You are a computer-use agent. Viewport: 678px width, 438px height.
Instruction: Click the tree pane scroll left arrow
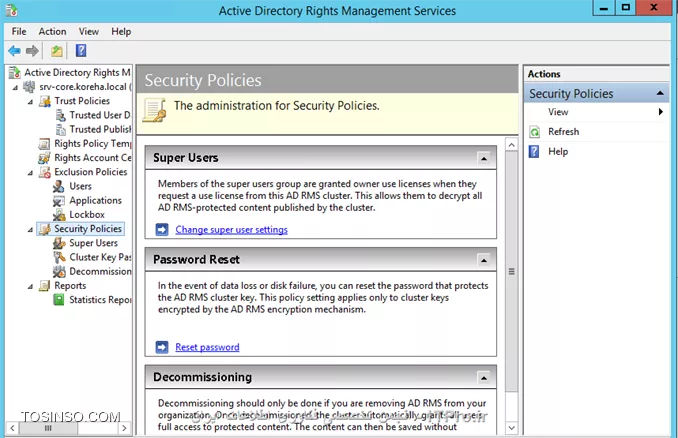[x=13, y=428]
